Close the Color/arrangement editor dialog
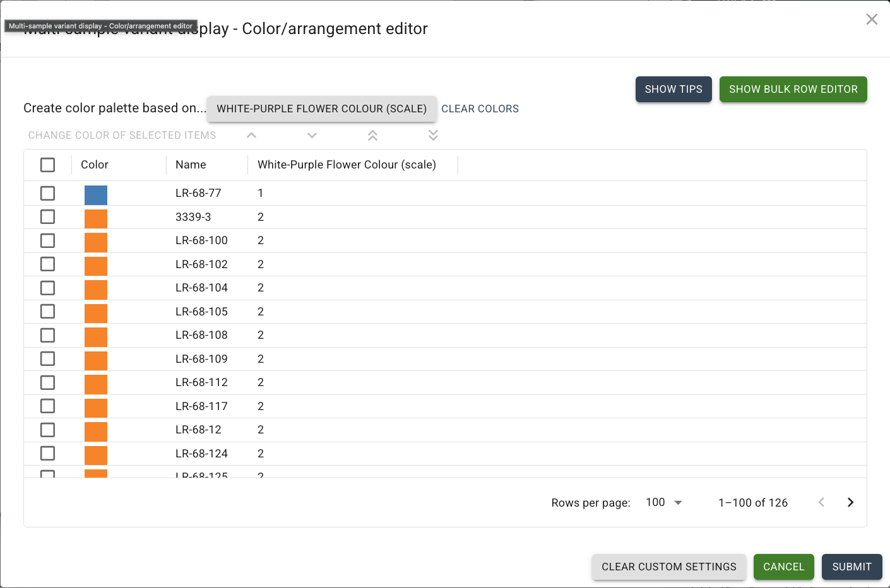This screenshot has width=890, height=588. 872,20
